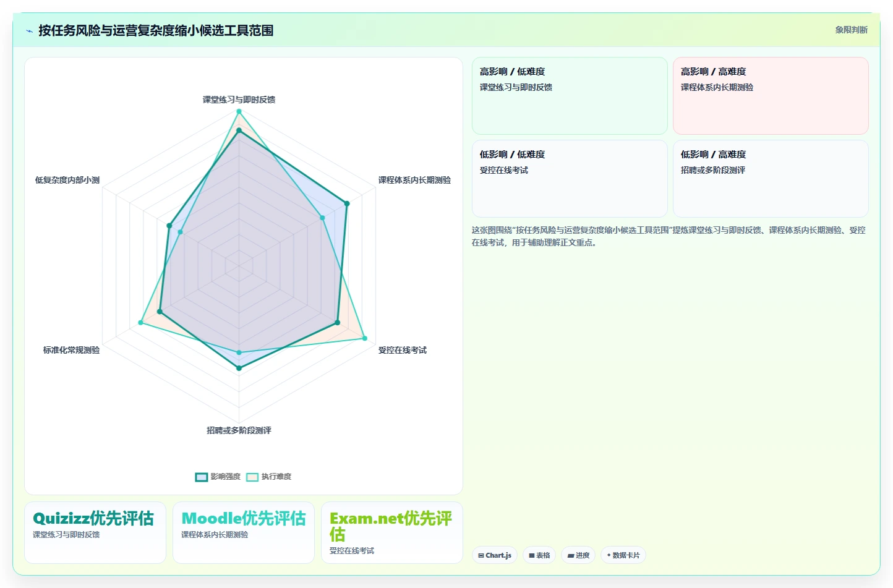Open the 高影响 / 高难度 quadrant card
The image size is (893, 588).
(x=771, y=96)
